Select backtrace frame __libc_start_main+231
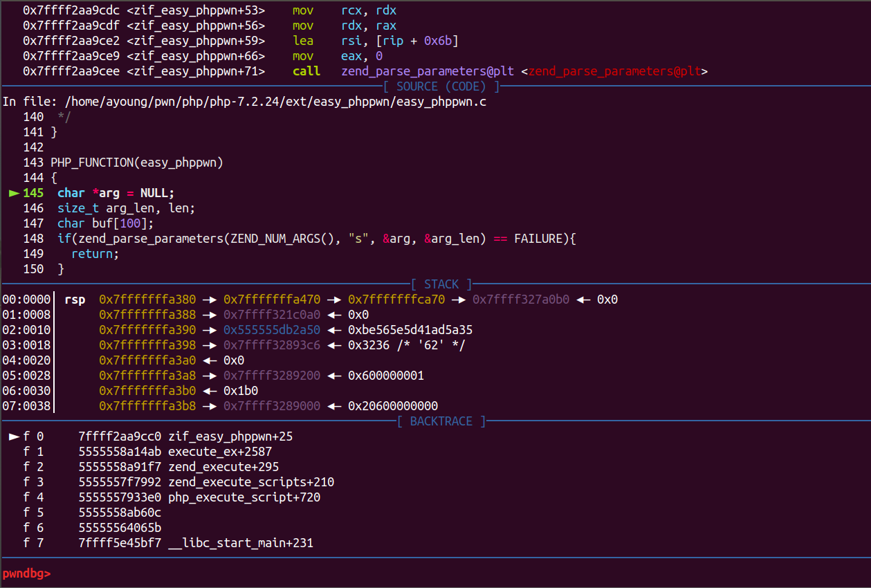This screenshot has width=871, height=588. click(241, 543)
